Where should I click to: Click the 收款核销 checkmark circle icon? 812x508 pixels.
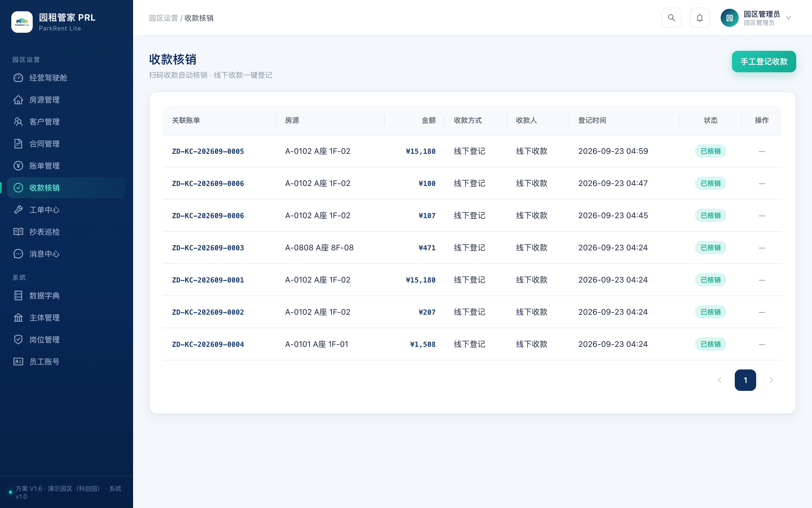tap(18, 188)
